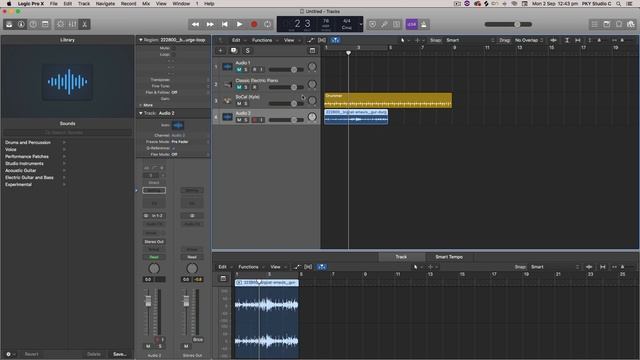Viewport: 640px width, 360px height.
Task: Collapse the Region inspector disclosure triangle
Action: pyautogui.click(x=140, y=40)
